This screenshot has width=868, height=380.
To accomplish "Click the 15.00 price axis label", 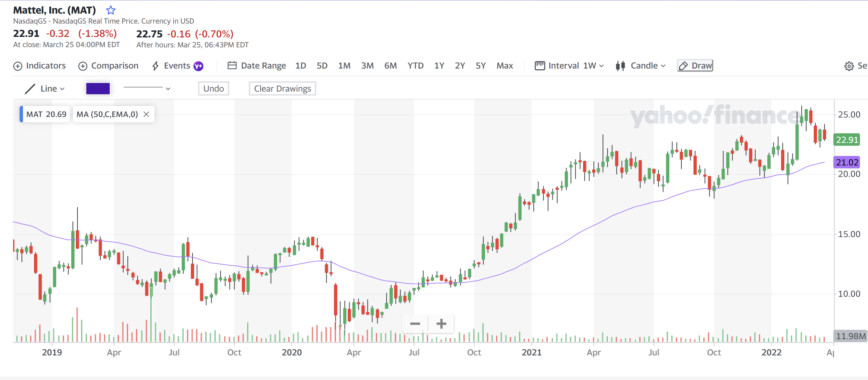I will (x=849, y=234).
